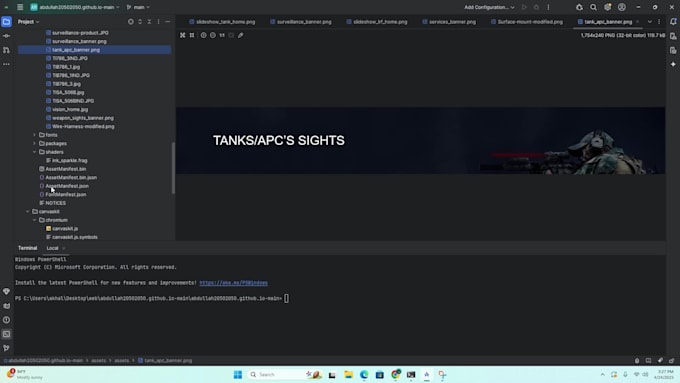This screenshot has height=383, width=680.
Task: Switch to services_banner.png tab
Action: pos(449,22)
